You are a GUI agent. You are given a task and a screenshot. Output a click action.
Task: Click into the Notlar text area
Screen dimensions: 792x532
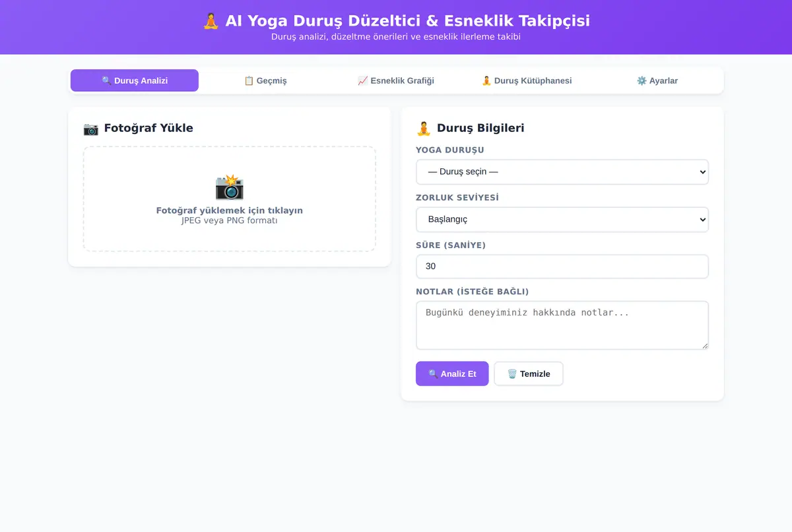point(562,325)
